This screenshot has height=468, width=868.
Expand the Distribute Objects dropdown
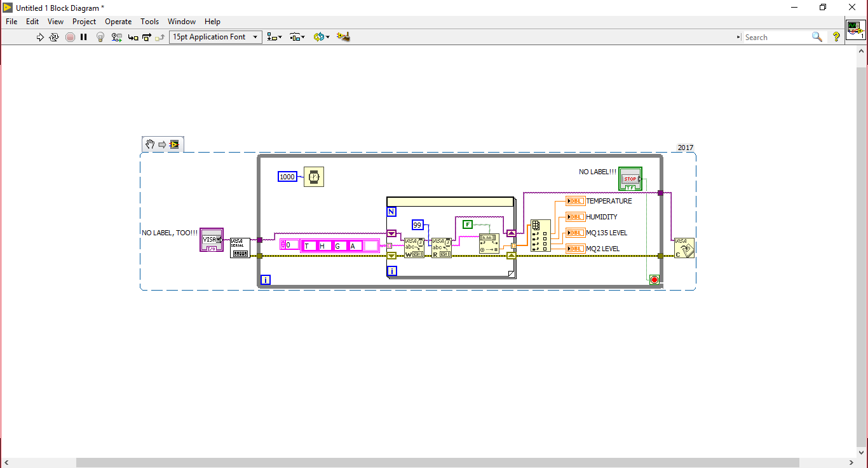pyautogui.click(x=297, y=37)
